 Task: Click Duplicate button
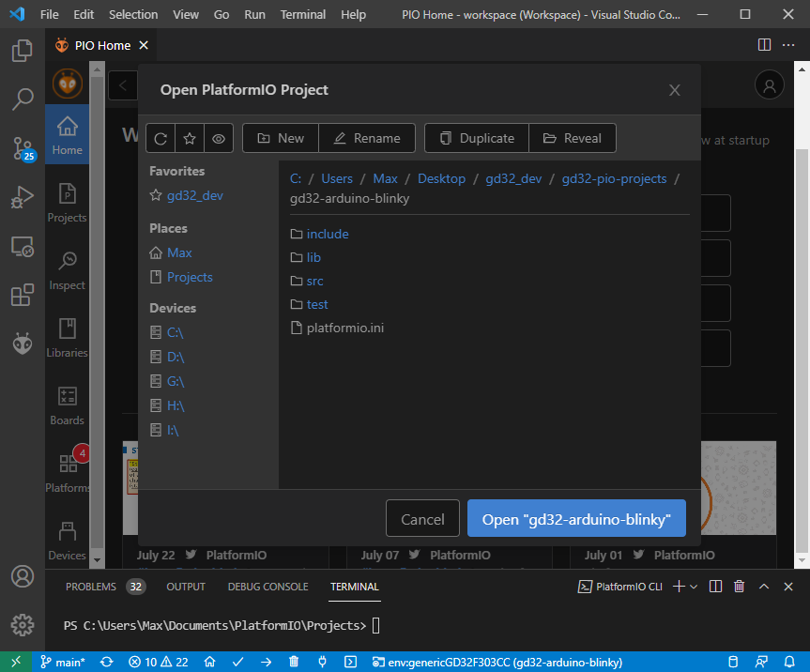(x=477, y=138)
